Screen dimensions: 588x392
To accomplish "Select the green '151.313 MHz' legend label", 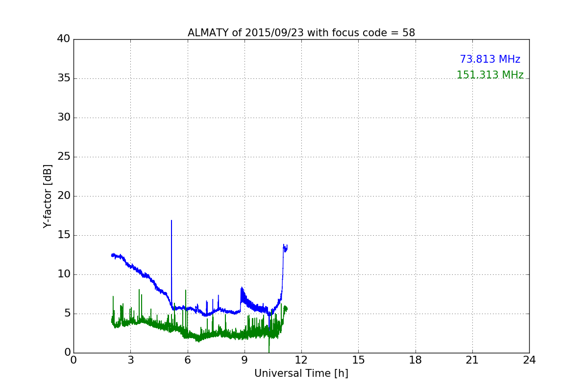I will (x=490, y=75).
